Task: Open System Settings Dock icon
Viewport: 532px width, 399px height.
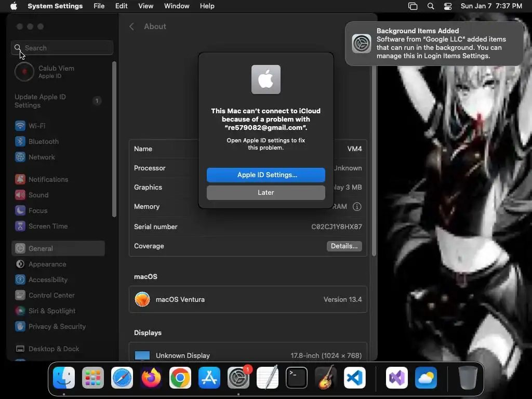Action: coord(238,378)
